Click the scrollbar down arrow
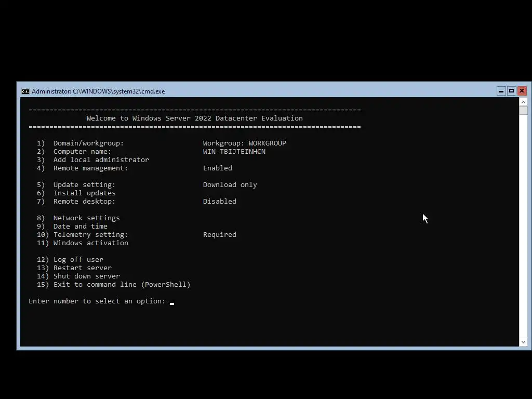This screenshot has width=532, height=399. click(523, 342)
